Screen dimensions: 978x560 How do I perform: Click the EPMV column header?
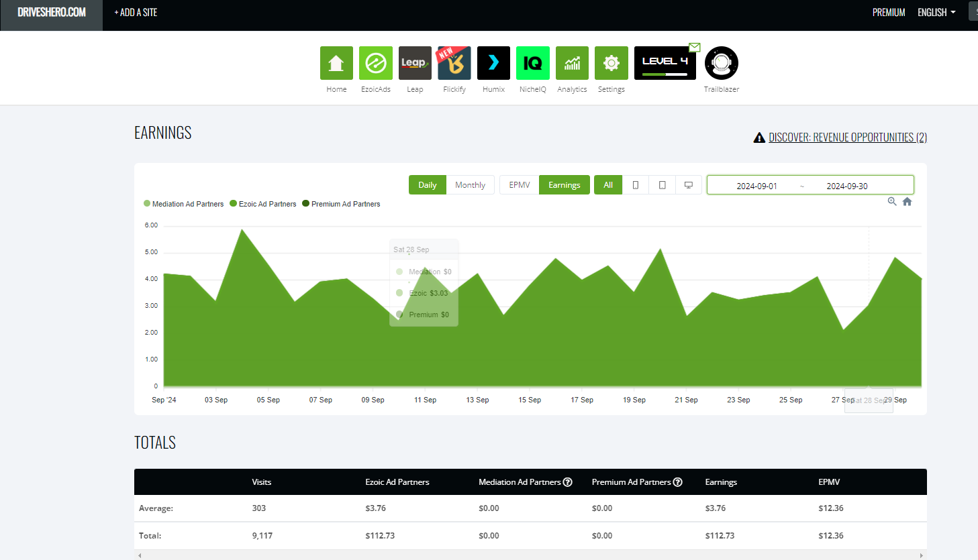point(829,482)
